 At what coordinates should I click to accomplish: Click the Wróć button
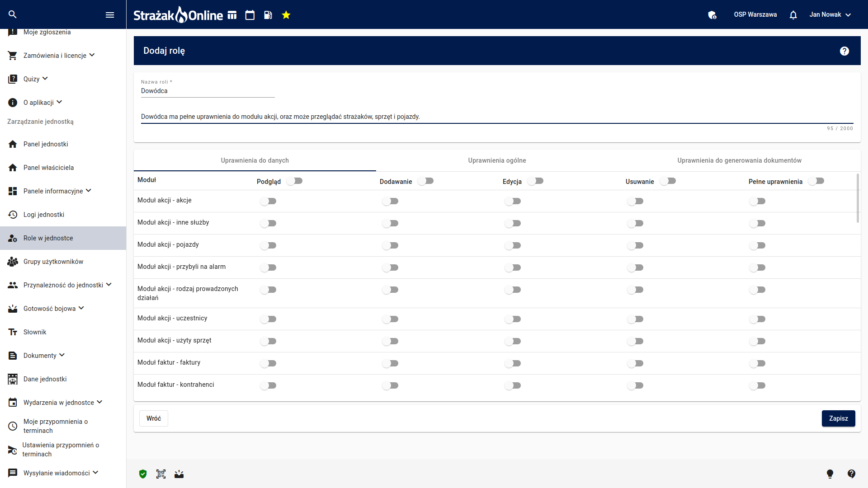tap(154, 418)
